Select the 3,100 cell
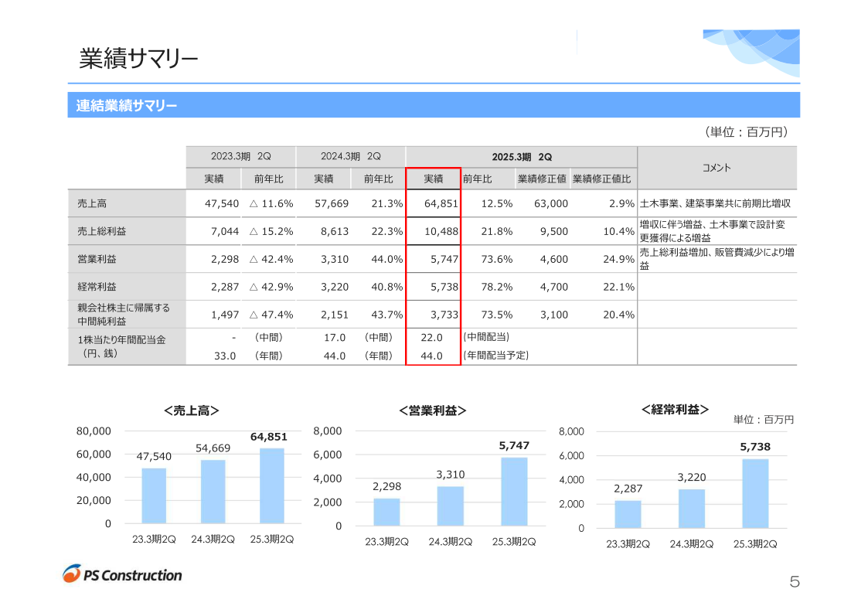Screen dimensions: 868x613 point(554,314)
